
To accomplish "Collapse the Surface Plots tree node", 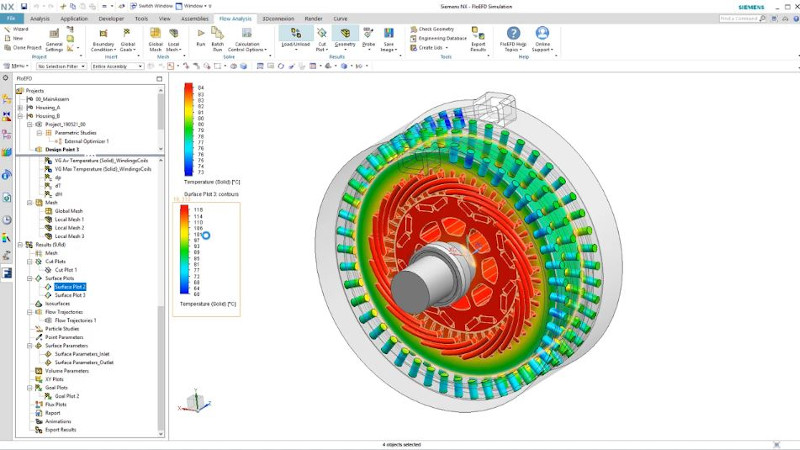I will pyautogui.click(x=28, y=278).
